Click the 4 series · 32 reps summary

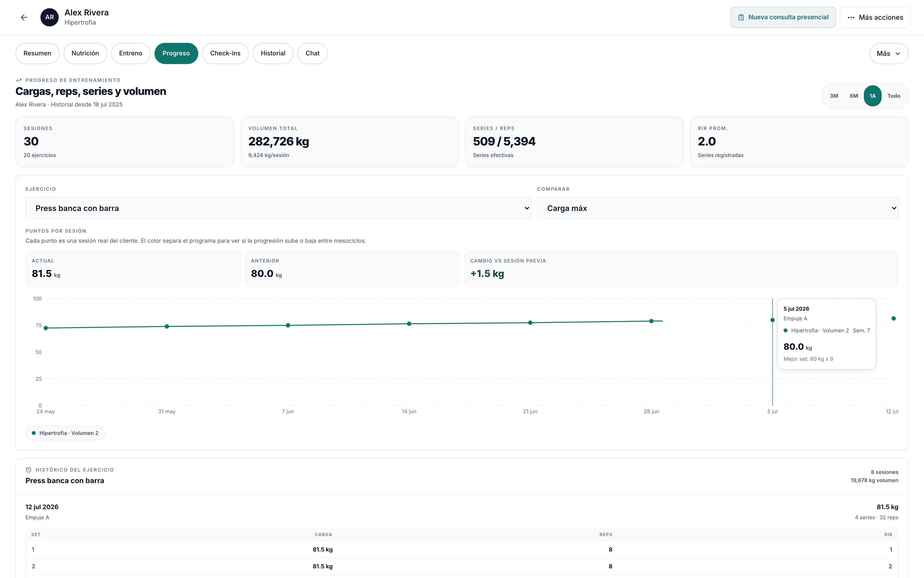877,518
